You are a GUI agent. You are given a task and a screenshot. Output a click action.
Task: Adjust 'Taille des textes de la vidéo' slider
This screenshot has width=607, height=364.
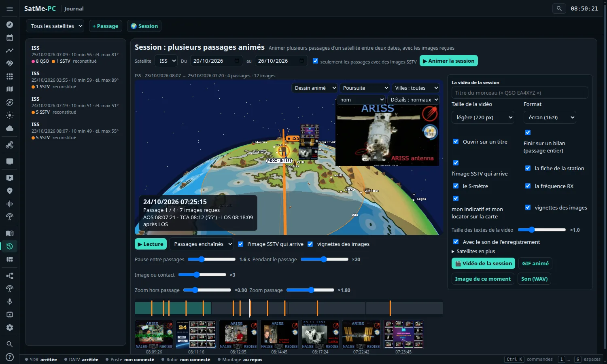tap(542, 230)
